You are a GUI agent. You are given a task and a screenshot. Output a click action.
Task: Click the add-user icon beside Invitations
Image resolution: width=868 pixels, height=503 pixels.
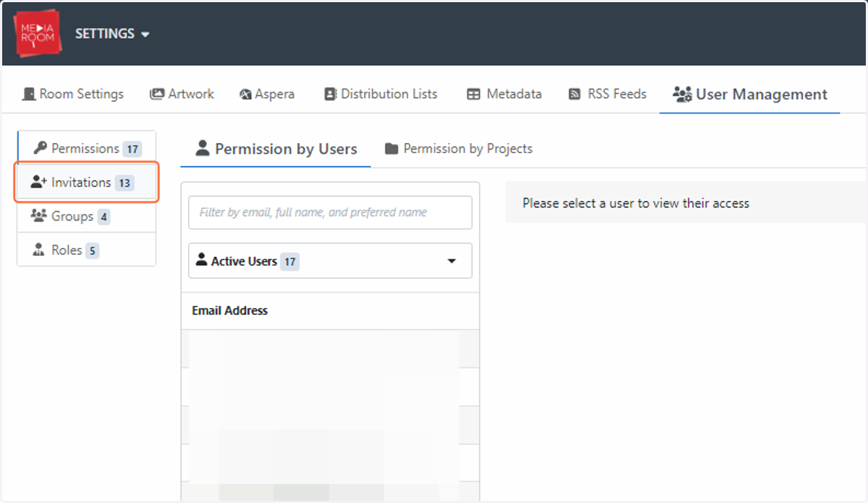point(39,182)
